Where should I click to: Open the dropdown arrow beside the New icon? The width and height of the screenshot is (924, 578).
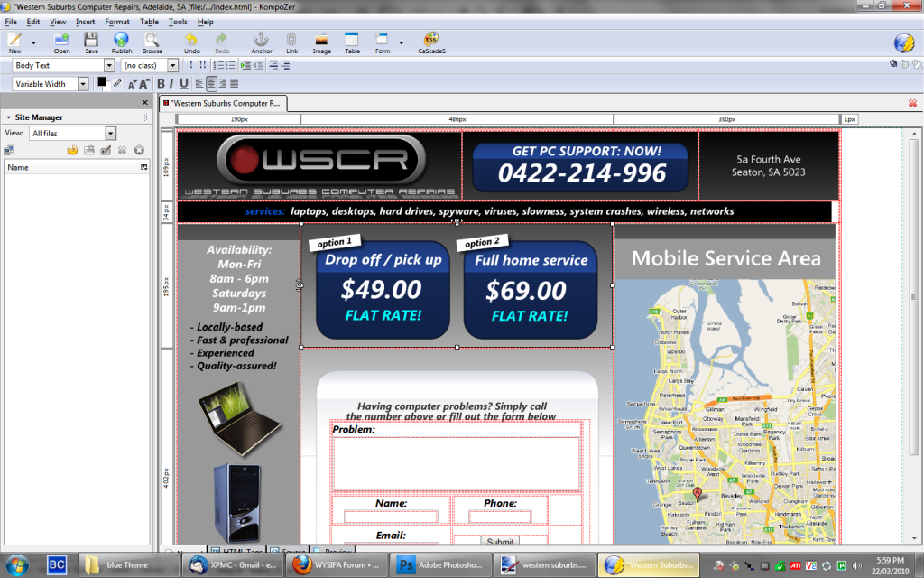(33, 42)
